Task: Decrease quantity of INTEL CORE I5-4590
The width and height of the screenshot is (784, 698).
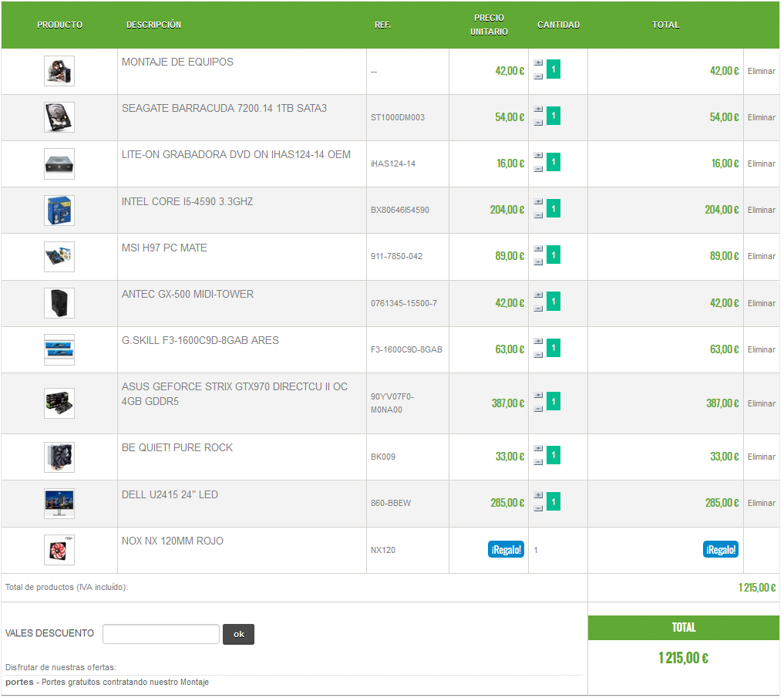Action: [x=540, y=216]
